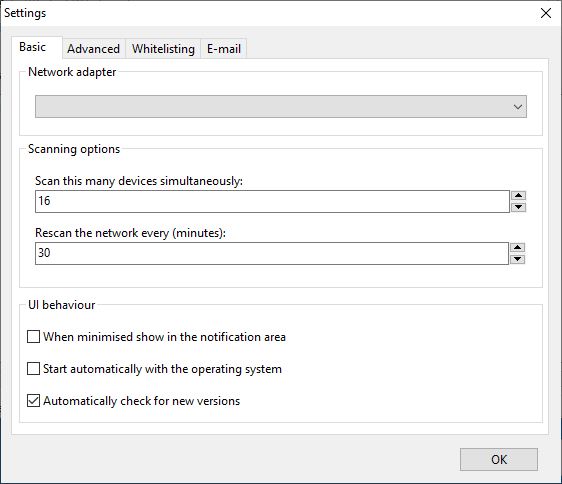The width and height of the screenshot is (562, 484).
Task: Disable automatically check for new versions
Action: (33, 400)
